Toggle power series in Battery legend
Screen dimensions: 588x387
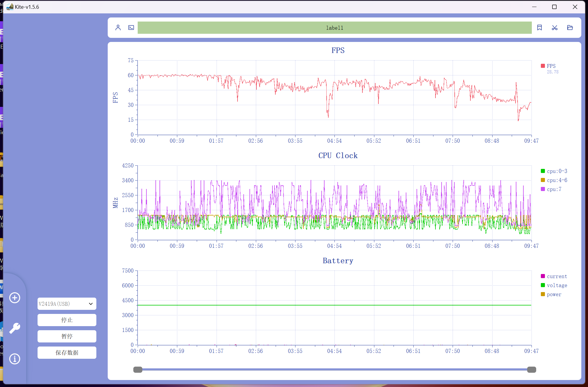[554, 294]
